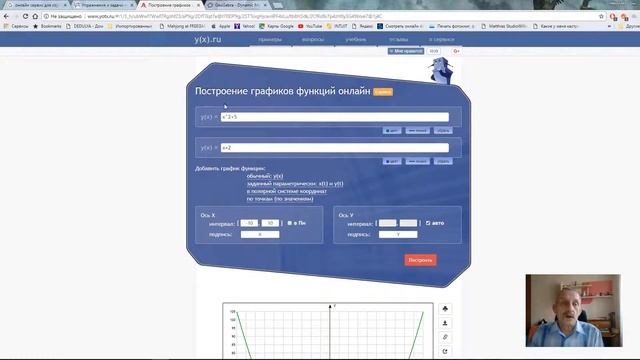
Task: Click the red Построить button
Action: coord(420,260)
